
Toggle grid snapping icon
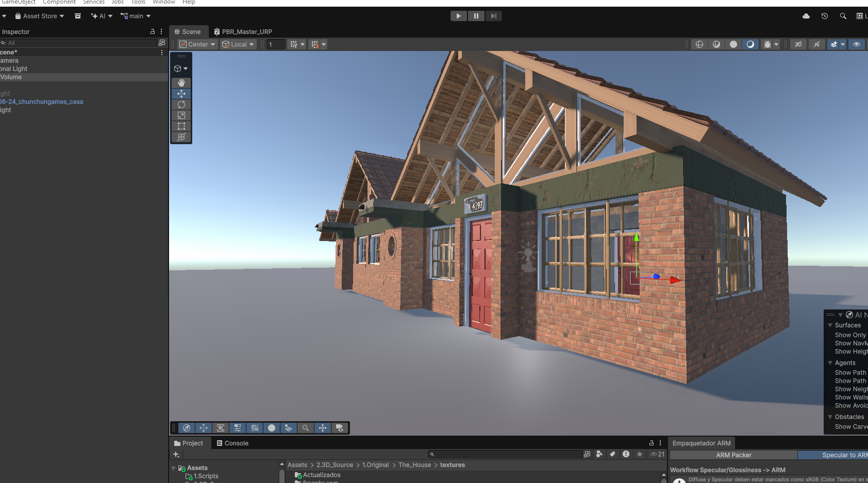tap(294, 44)
